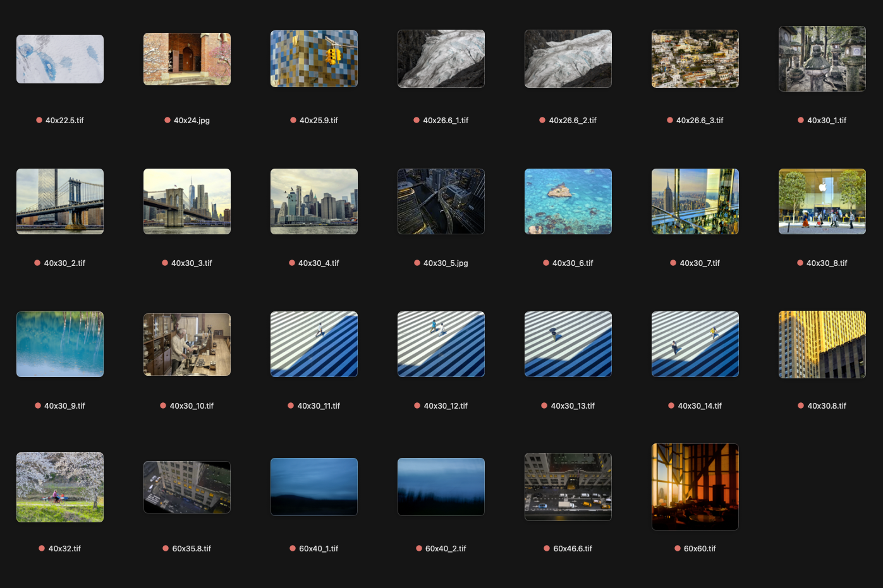Click the 40x30_12.tif crosswalk thumbnail
The height and width of the screenshot is (588, 883).
[441, 344]
